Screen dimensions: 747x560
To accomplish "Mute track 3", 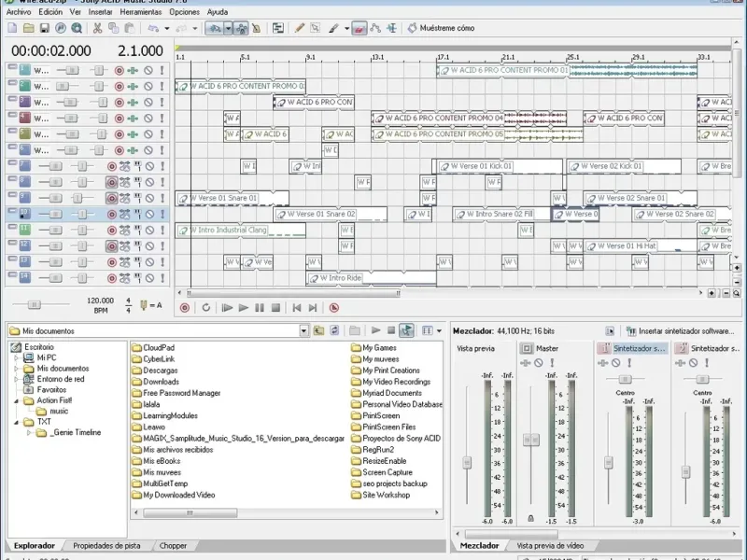I will click(x=148, y=102).
